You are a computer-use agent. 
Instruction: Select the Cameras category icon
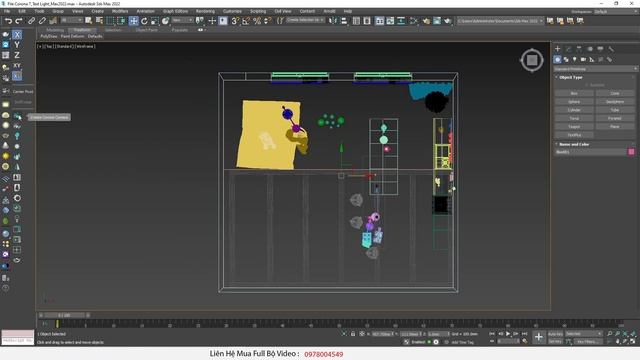click(x=583, y=60)
